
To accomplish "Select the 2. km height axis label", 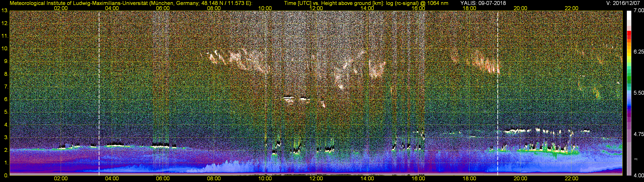I will [x=6, y=150].
